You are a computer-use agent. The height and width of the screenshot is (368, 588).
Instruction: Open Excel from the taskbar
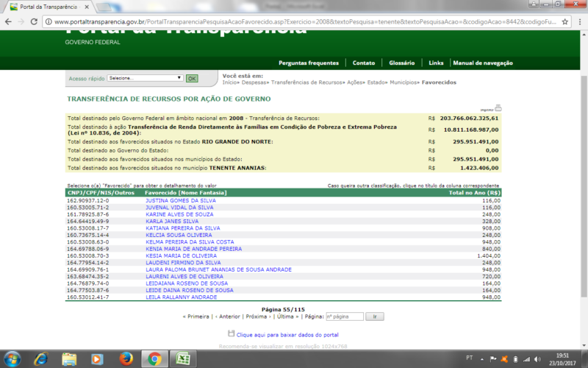click(x=184, y=358)
